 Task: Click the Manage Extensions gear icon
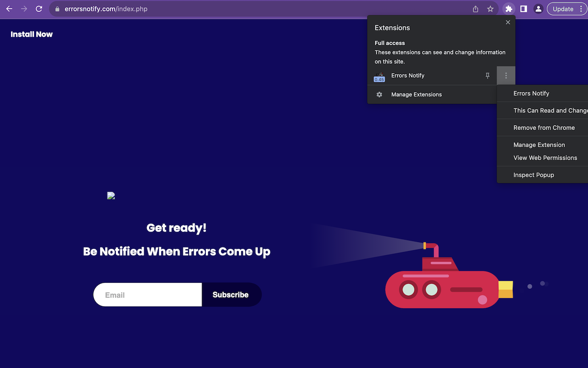(x=379, y=94)
